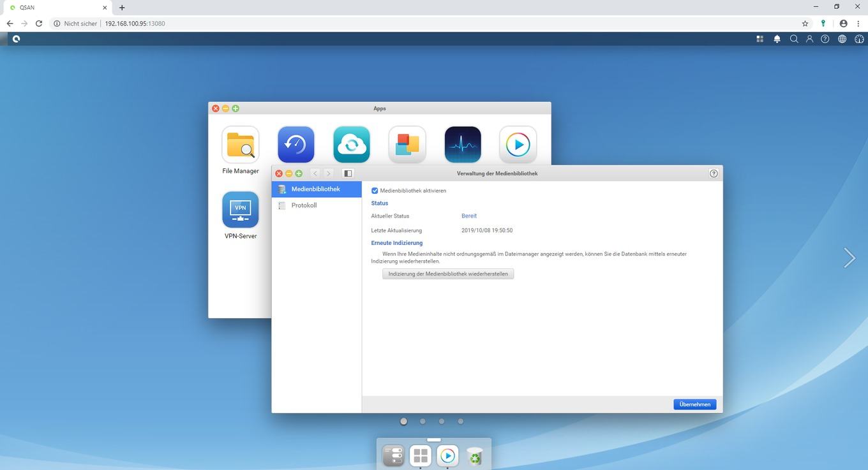The height and width of the screenshot is (470, 868).
Task: Show next desktop page with right arrow
Action: [849, 258]
